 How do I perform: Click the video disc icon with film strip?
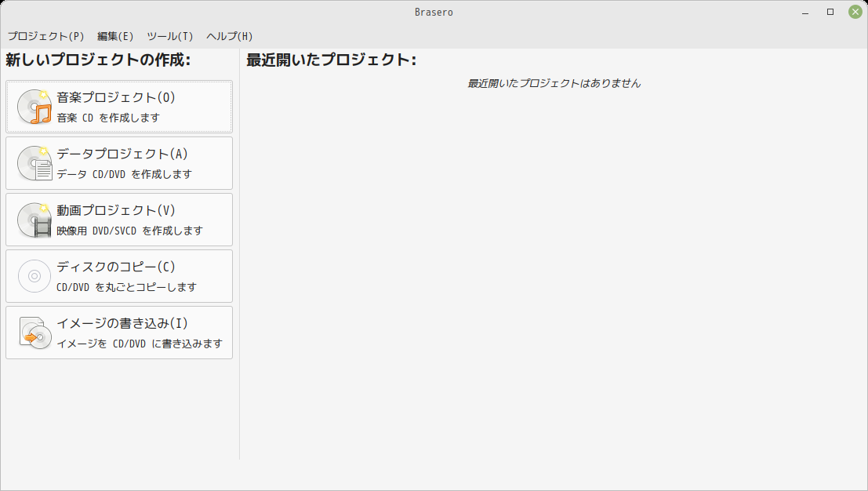pyautogui.click(x=35, y=220)
